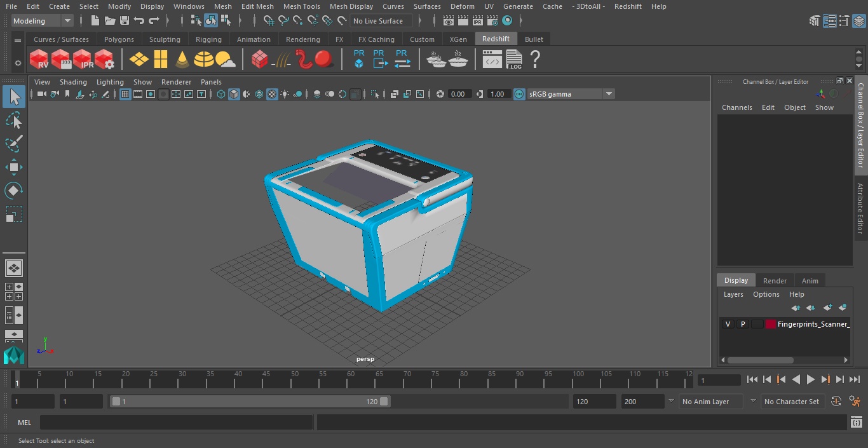Toggle use all lights bulb icon in viewport
868x448 pixels.
285,94
